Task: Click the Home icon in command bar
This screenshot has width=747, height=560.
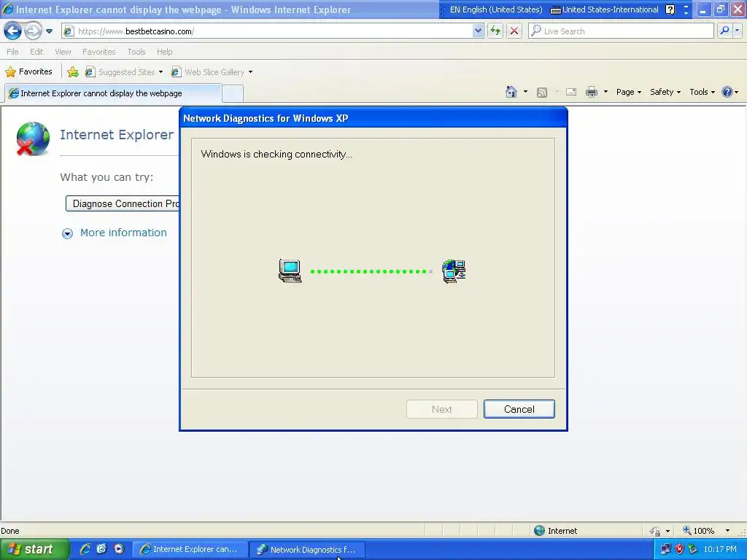Action: (511, 92)
